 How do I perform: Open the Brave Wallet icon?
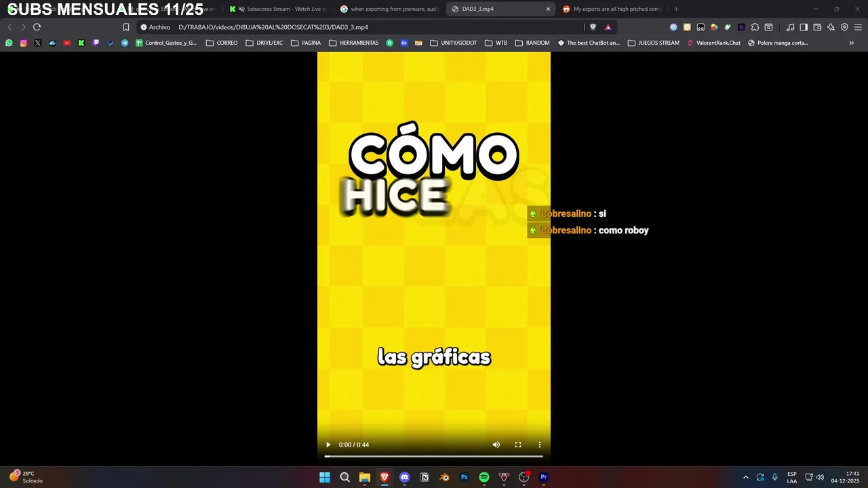pyautogui.click(x=817, y=27)
